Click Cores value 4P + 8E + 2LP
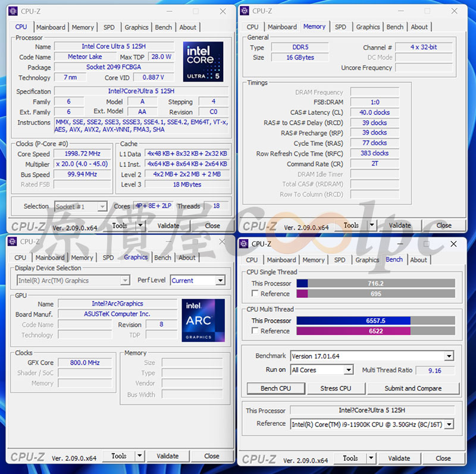 (154, 206)
